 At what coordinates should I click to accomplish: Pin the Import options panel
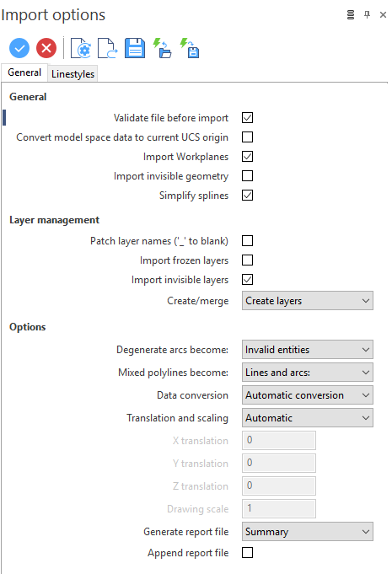pos(367,14)
